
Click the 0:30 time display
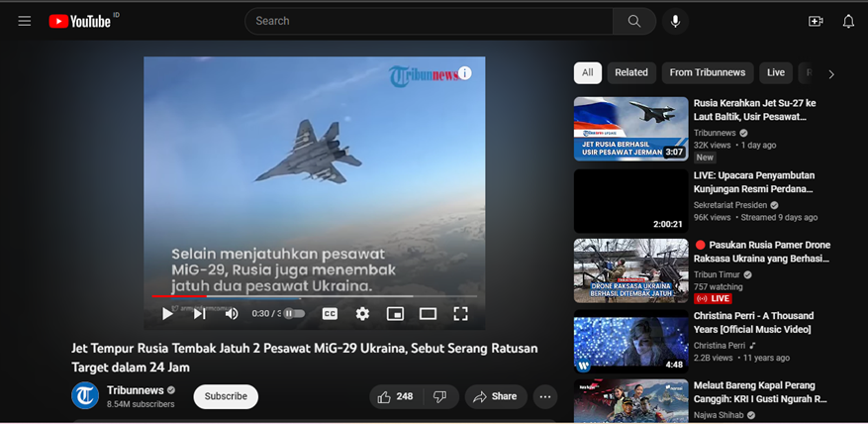[267, 314]
